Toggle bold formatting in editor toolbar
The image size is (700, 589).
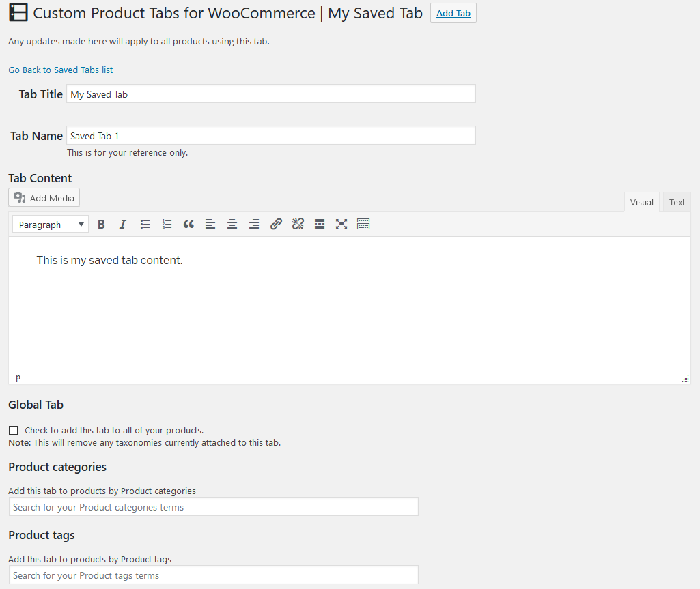[x=101, y=224]
